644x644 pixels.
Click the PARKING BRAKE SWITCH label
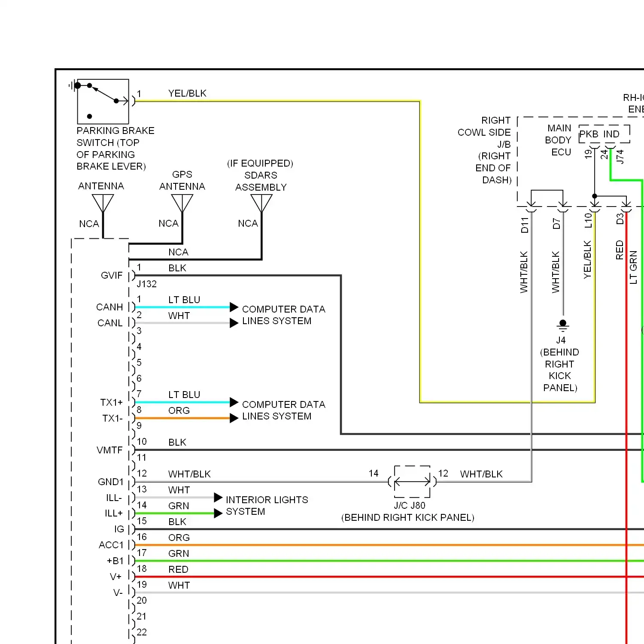115,149
